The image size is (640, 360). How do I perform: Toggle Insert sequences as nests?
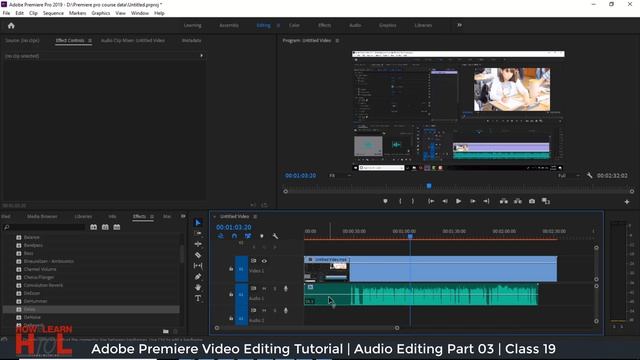221,236
